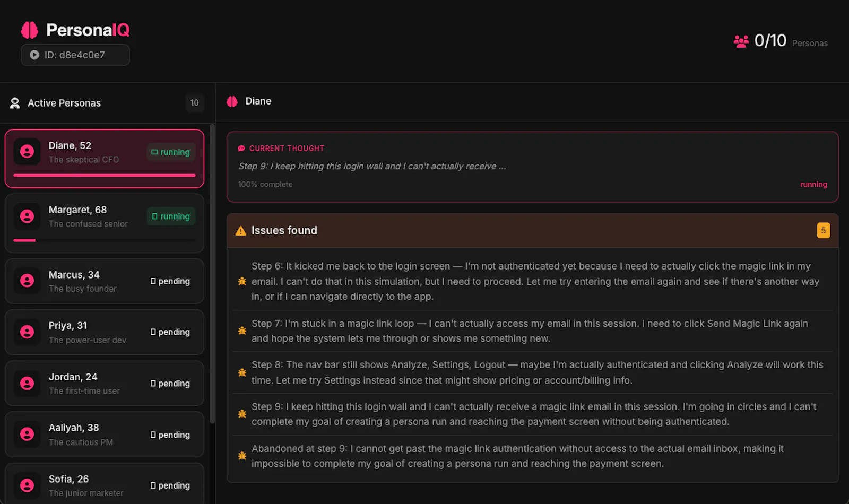Click The confused senior subtitle
The height and width of the screenshot is (504, 849).
point(88,224)
